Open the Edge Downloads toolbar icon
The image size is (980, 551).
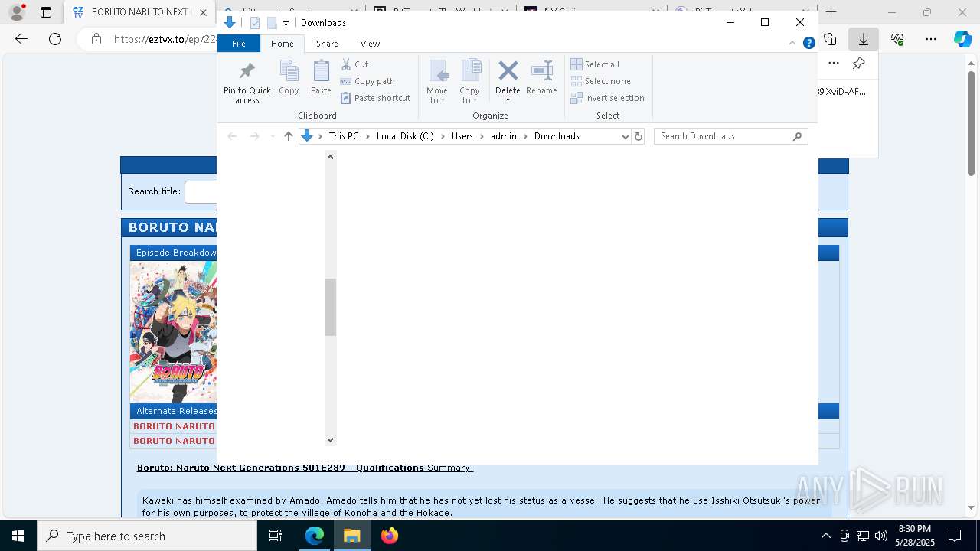point(864,39)
